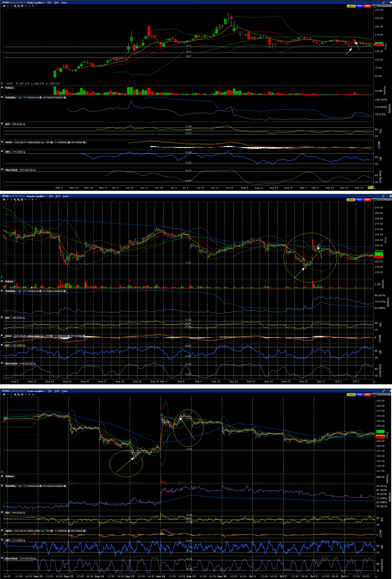Click crosshair tool in daily chart toolbar
Viewport: 392px width, 579px height.
(22, 6)
